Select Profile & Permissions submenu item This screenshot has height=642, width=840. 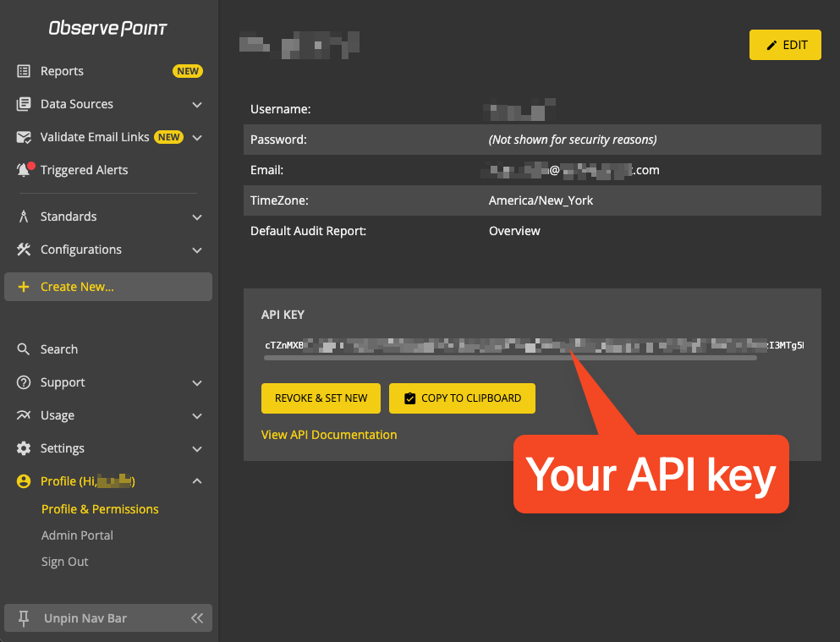click(x=100, y=509)
